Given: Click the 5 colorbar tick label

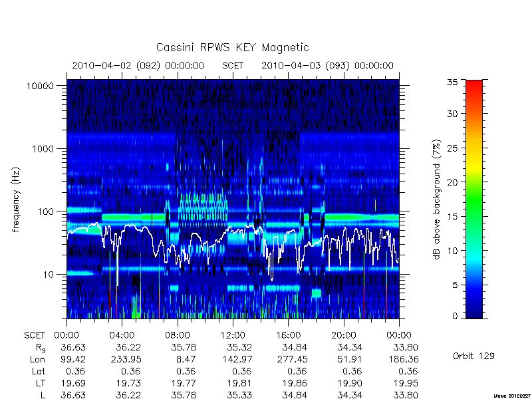Looking at the screenshot, I should point(455,285).
